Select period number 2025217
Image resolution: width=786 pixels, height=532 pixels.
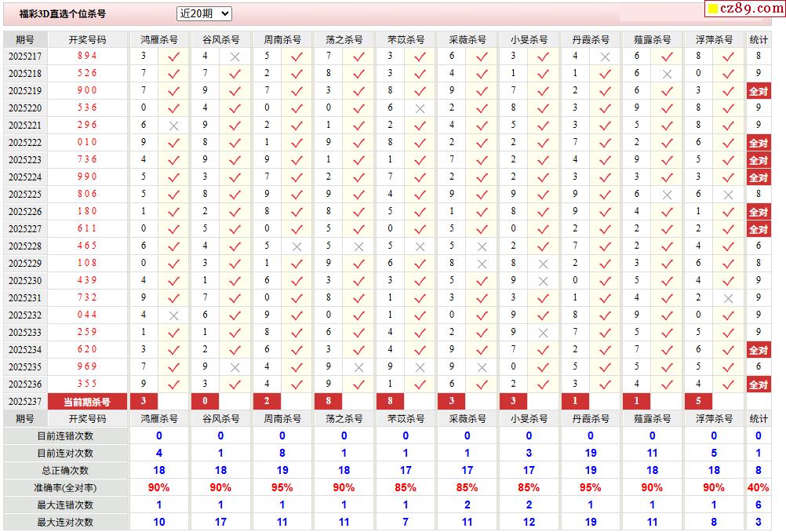[25, 56]
